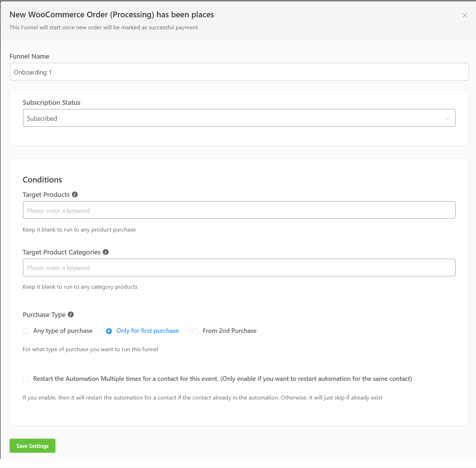476x468 pixels.
Task: Enable Restart the Automation Multiple times checkbox
Action: click(x=26, y=379)
